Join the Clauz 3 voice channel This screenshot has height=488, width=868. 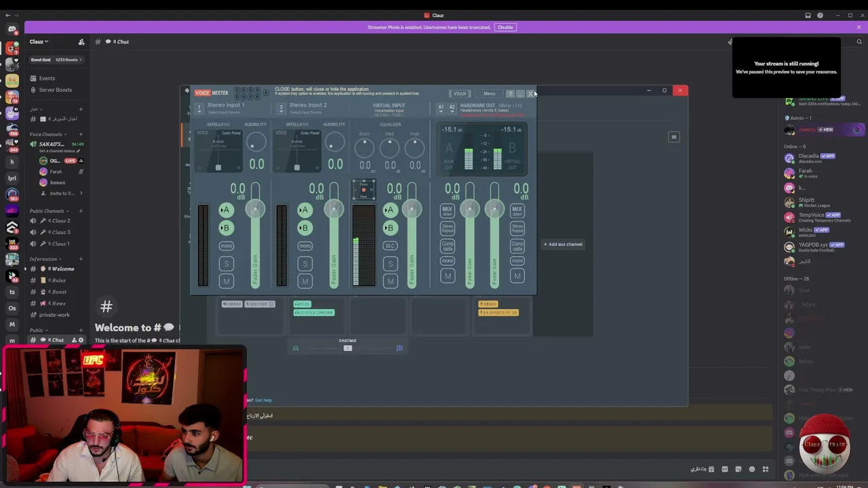tap(56, 232)
